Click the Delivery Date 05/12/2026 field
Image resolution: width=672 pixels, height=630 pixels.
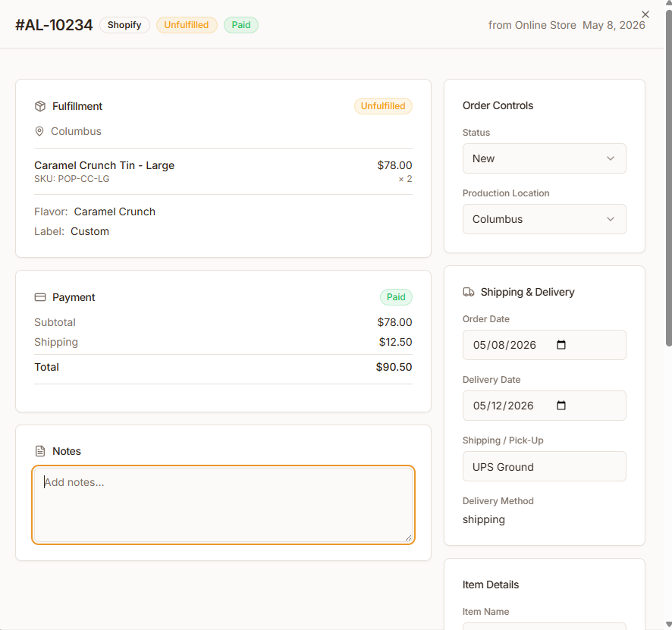tap(545, 406)
